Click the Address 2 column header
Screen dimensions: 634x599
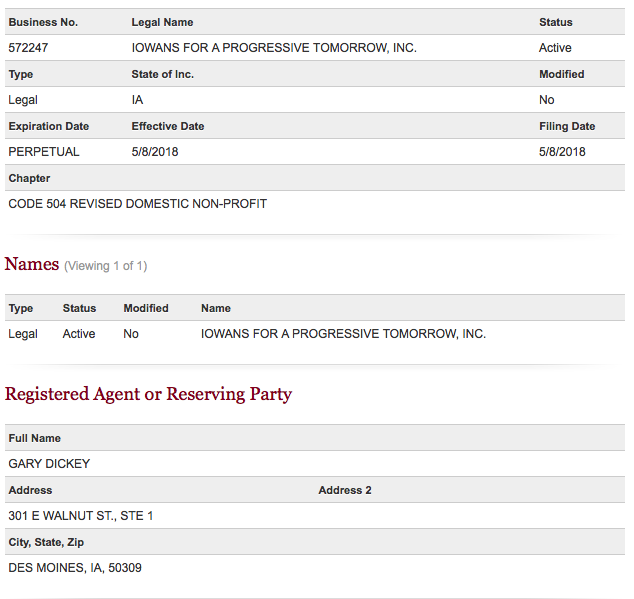tap(345, 490)
